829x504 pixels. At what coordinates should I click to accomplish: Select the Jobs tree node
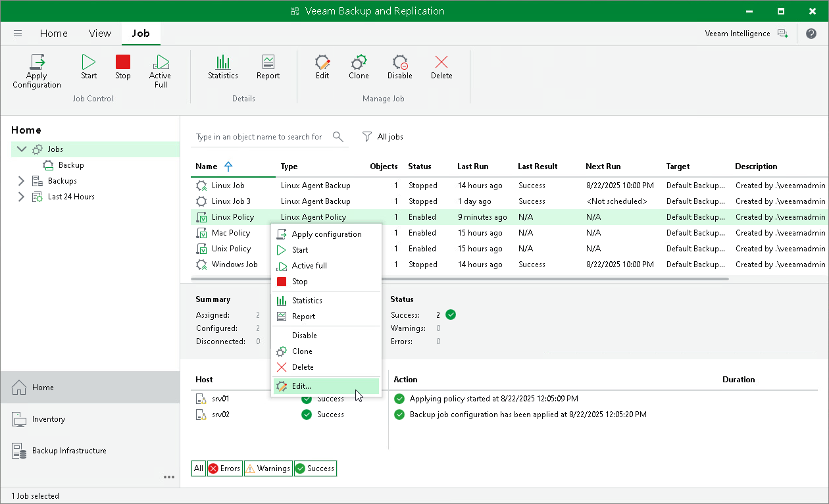point(55,149)
